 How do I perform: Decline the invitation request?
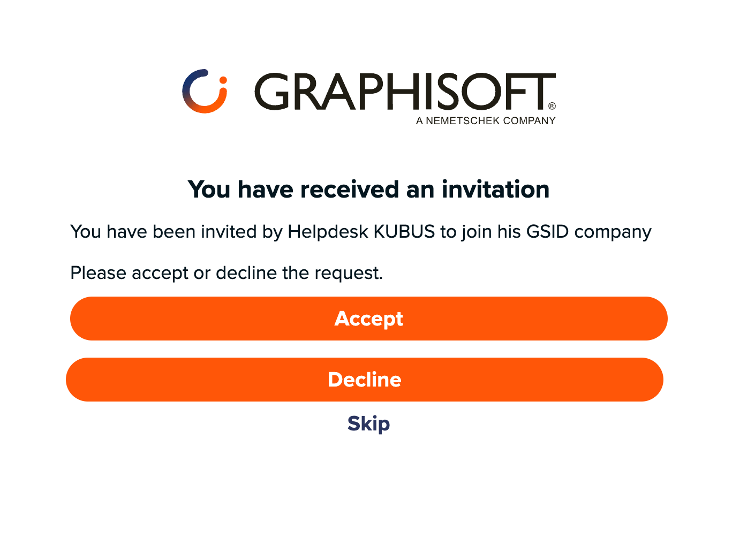(x=365, y=380)
